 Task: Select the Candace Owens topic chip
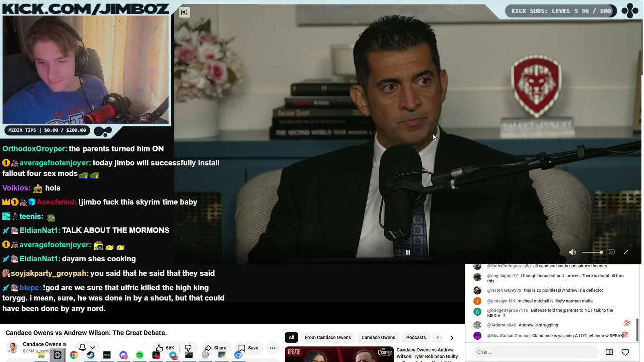[x=378, y=337]
